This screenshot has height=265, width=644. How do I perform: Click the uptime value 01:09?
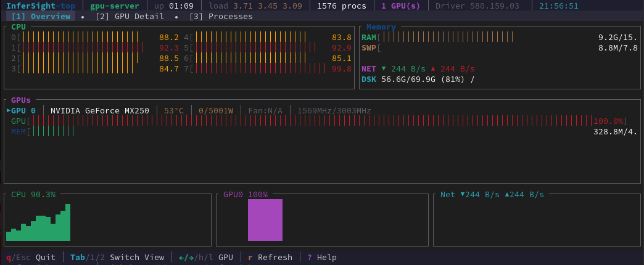click(181, 6)
